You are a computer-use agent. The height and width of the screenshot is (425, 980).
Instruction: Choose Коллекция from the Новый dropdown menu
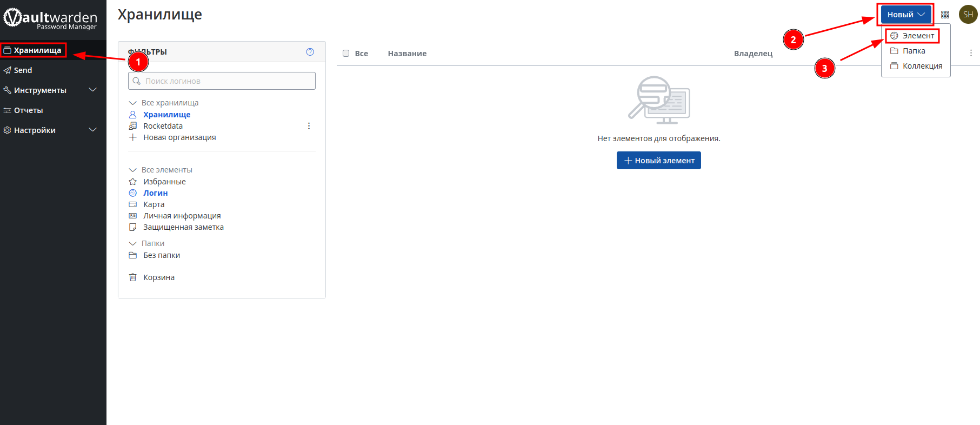[922, 66]
